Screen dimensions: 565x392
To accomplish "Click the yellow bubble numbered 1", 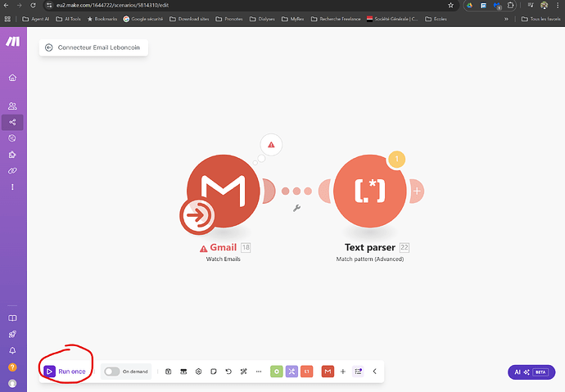I will point(396,159).
